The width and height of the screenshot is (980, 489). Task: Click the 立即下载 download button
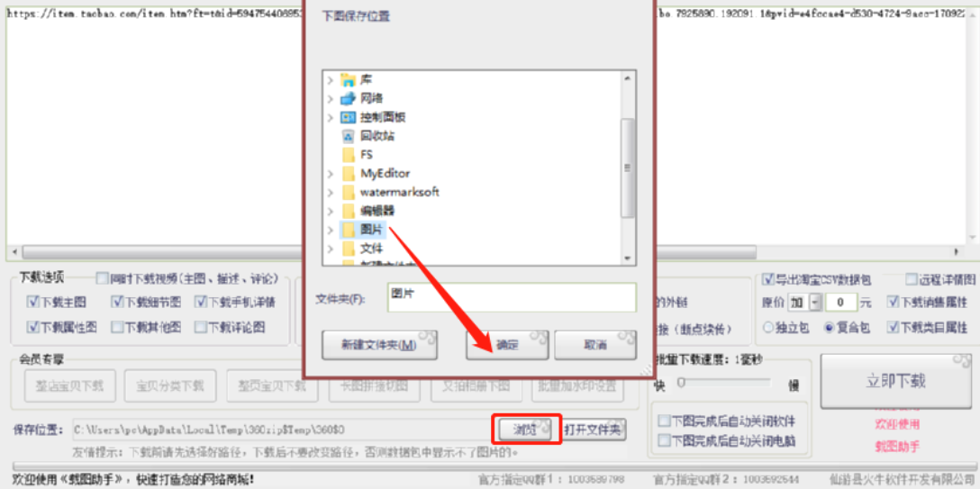click(895, 381)
